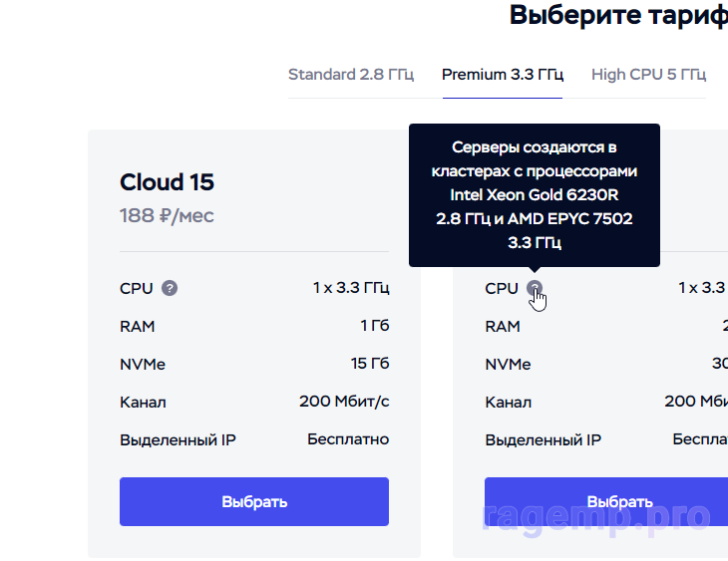Click the 1 x 3.3 ГГц value in Cloud 15
Image resolution: width=728 pixels, height=561 pixels.
351,288
